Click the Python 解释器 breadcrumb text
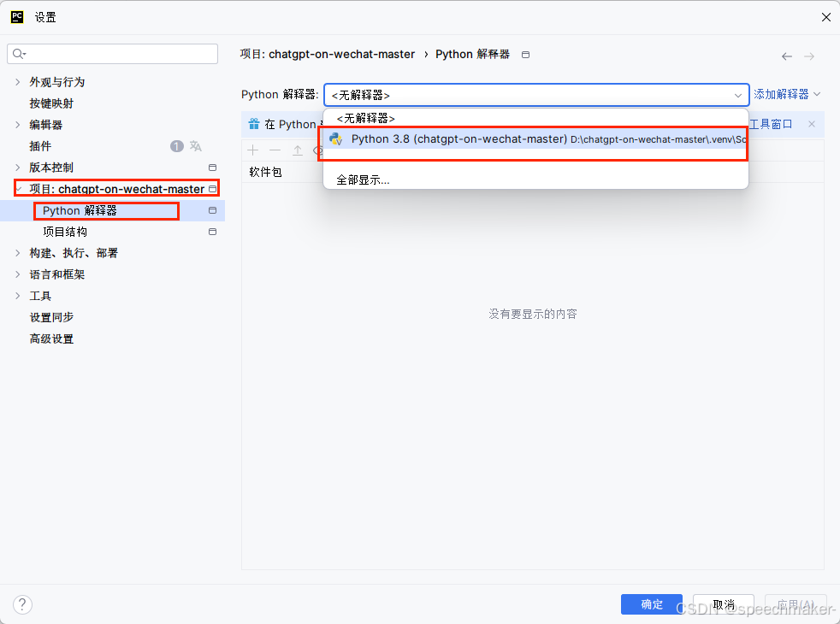 coord(472,54)
